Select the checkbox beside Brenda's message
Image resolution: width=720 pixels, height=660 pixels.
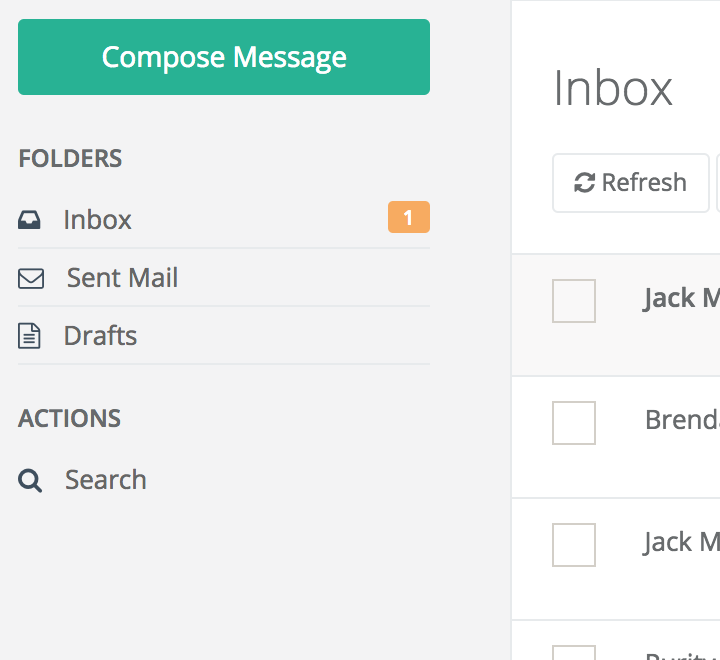click(x=574, y=423)
